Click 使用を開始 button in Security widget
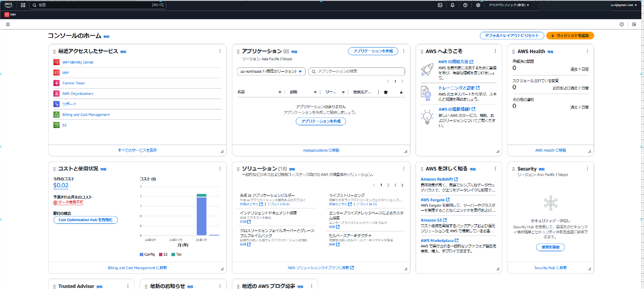Viewport: 644px width, 289px height. coord(551,247)
